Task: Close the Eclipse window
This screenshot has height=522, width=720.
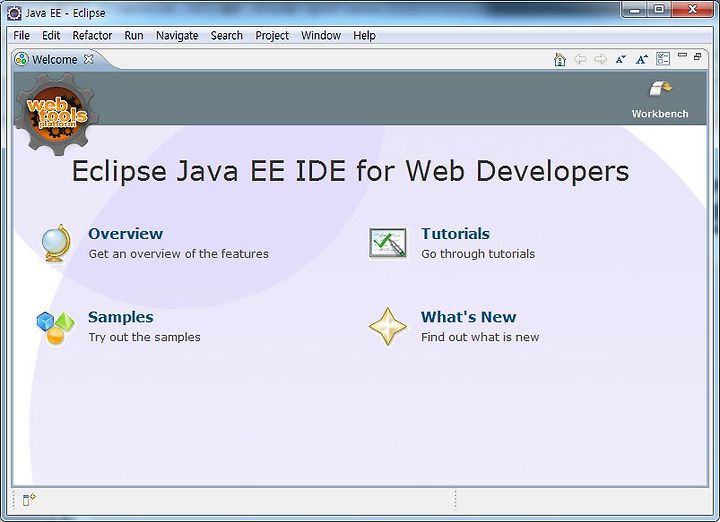Action: pos(692,10)
